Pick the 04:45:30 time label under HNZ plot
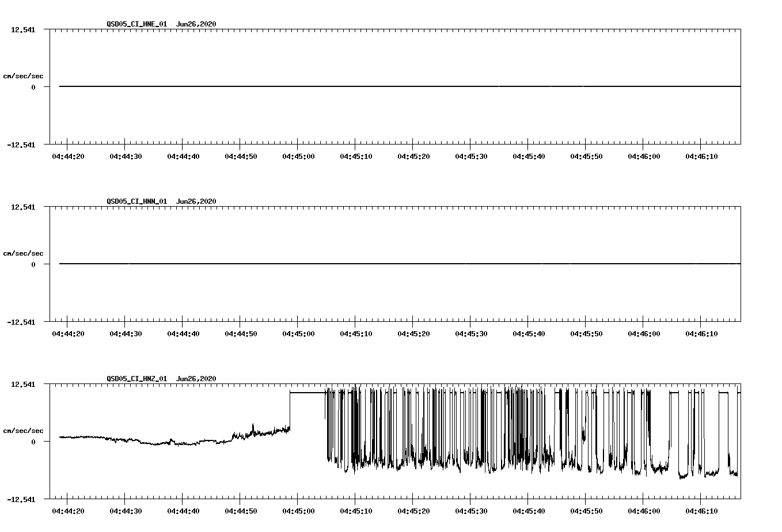782x532 pixels. click(471, 511)
